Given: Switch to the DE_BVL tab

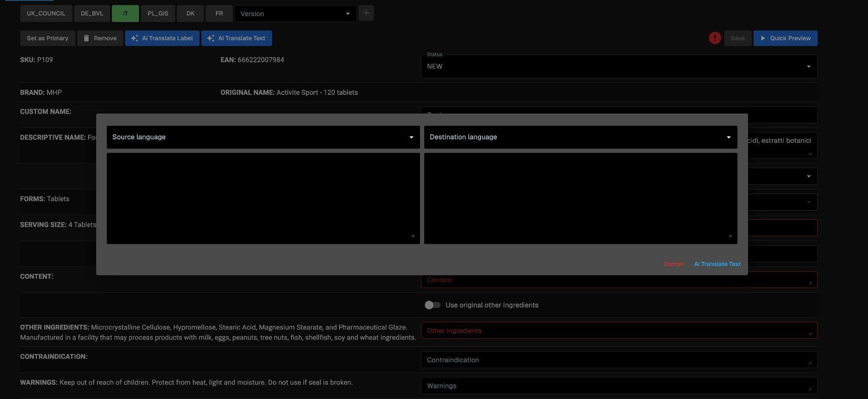Looking at the screenshot, I should tap(92, 14).
